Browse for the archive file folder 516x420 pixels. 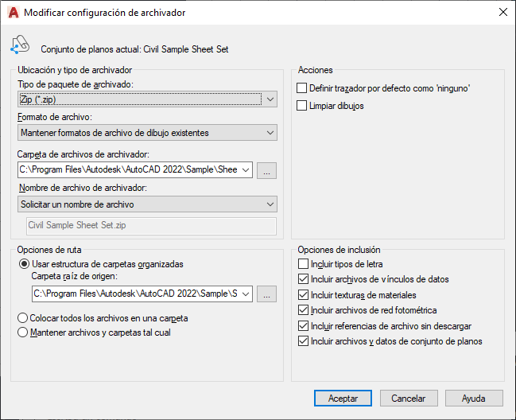[x=266, y=170]
